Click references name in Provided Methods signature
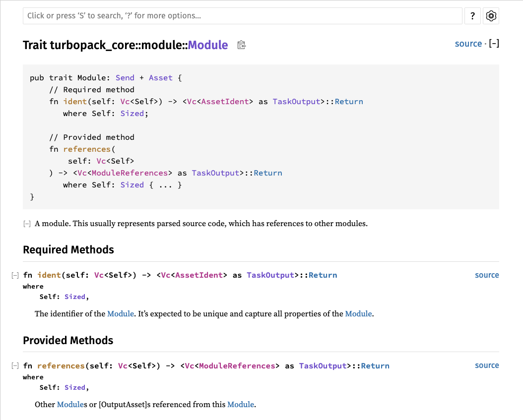Viewport: 523px width, 420px height. click(61, 366)
